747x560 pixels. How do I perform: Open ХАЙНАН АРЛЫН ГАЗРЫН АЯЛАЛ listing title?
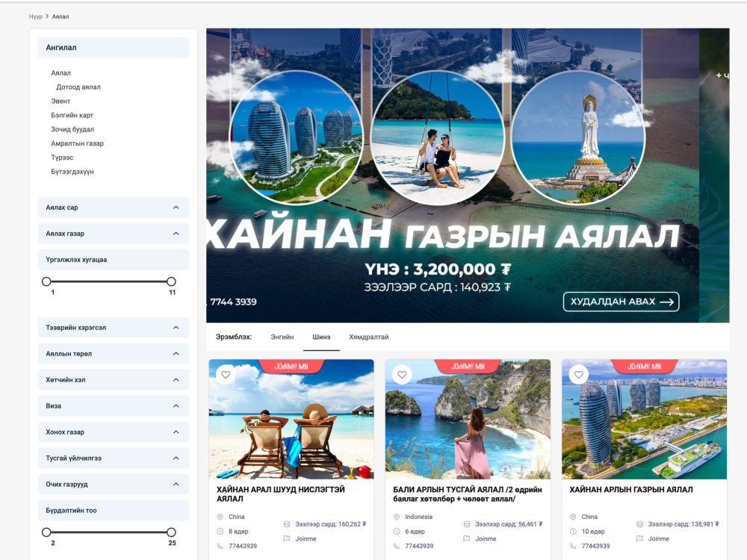(x=631, y=490)
